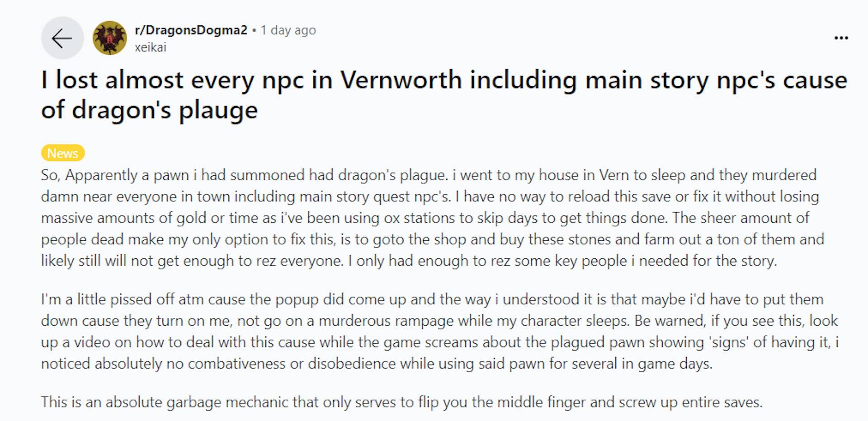Open the DragonsDogma2 subreddit avatar
This screenshot has height=421, width=868.
tap(109, 38)
